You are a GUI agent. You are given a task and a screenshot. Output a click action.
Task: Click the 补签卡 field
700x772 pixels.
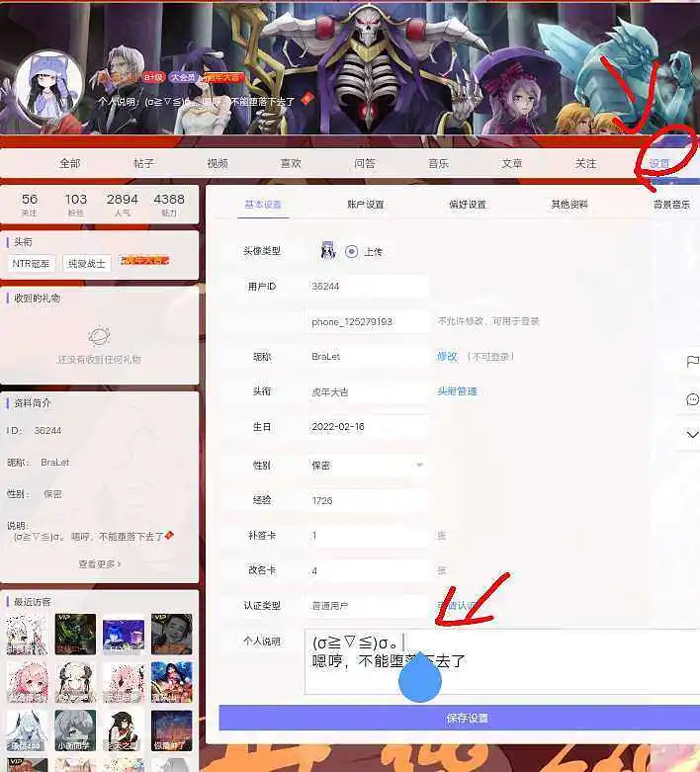[367, 535]
